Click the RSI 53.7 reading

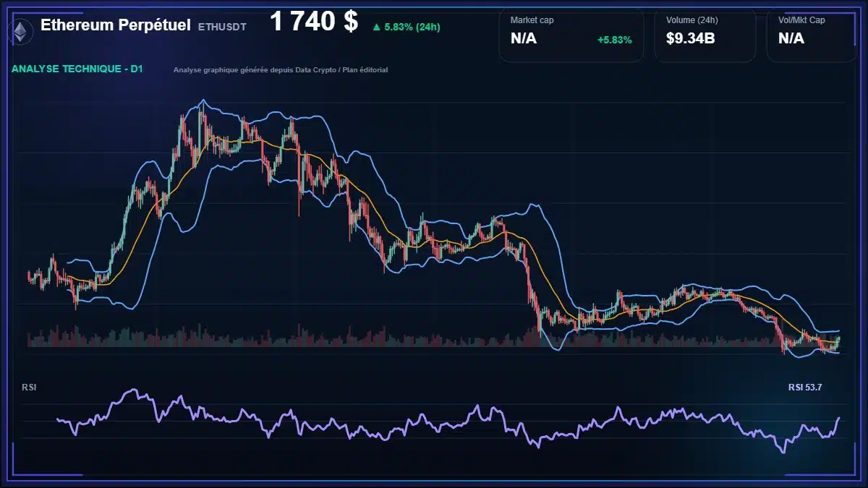805,388
